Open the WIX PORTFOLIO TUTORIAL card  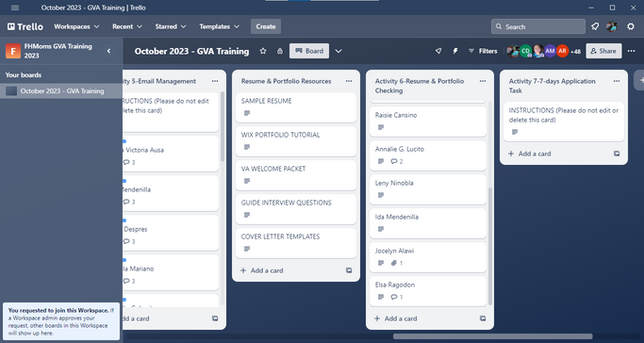click(296, 141)
